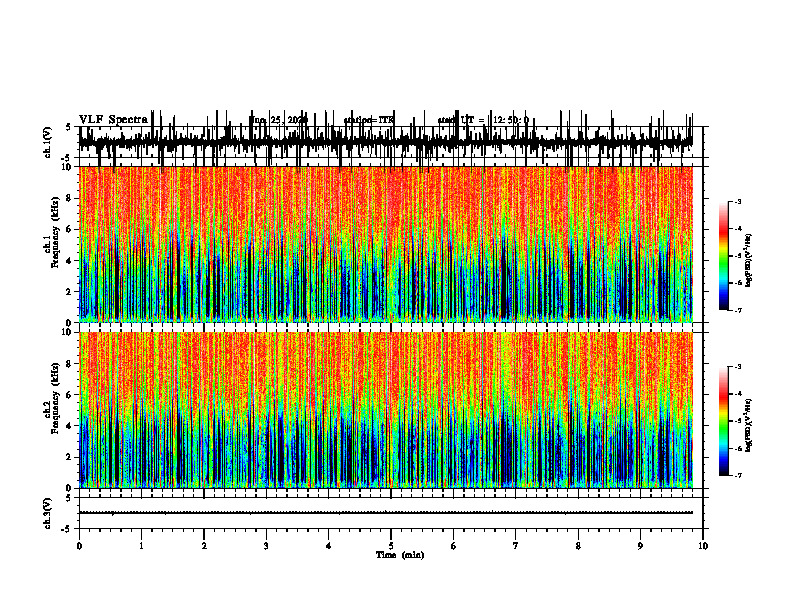Click time axis tick label "10"
Viewport: 792px width, 612px height.
(x=703, y=546)
